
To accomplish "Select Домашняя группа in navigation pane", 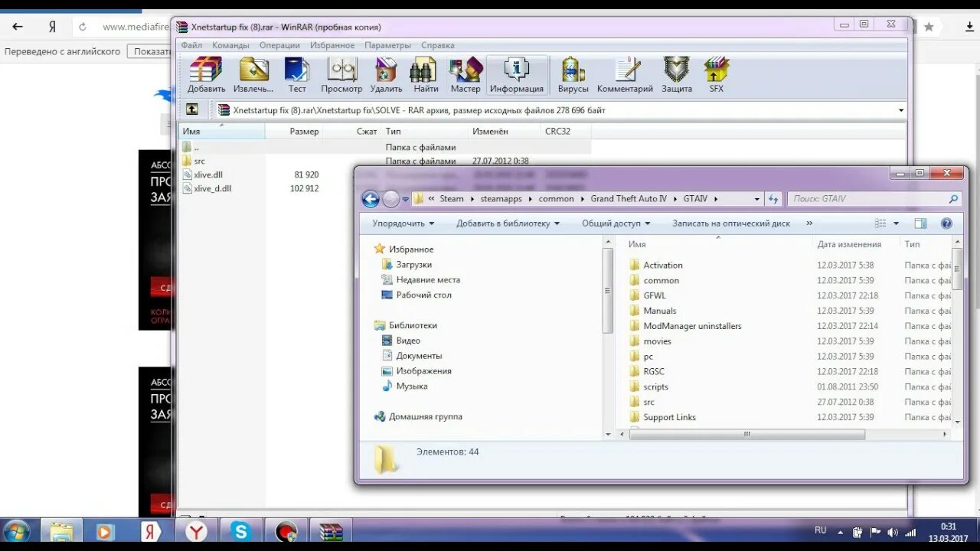I will coord(425,417).
